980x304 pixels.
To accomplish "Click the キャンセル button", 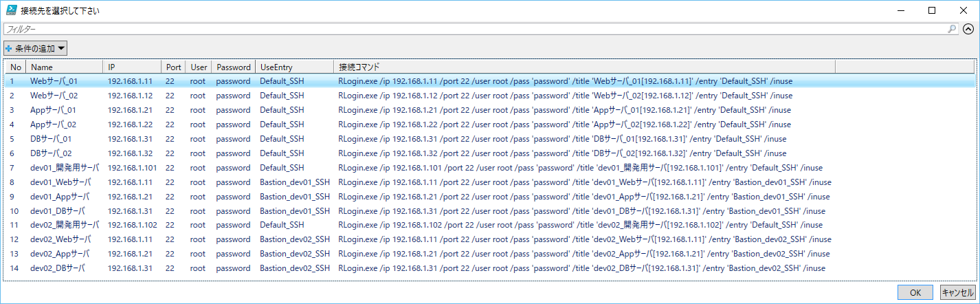I will coord(957,292).
